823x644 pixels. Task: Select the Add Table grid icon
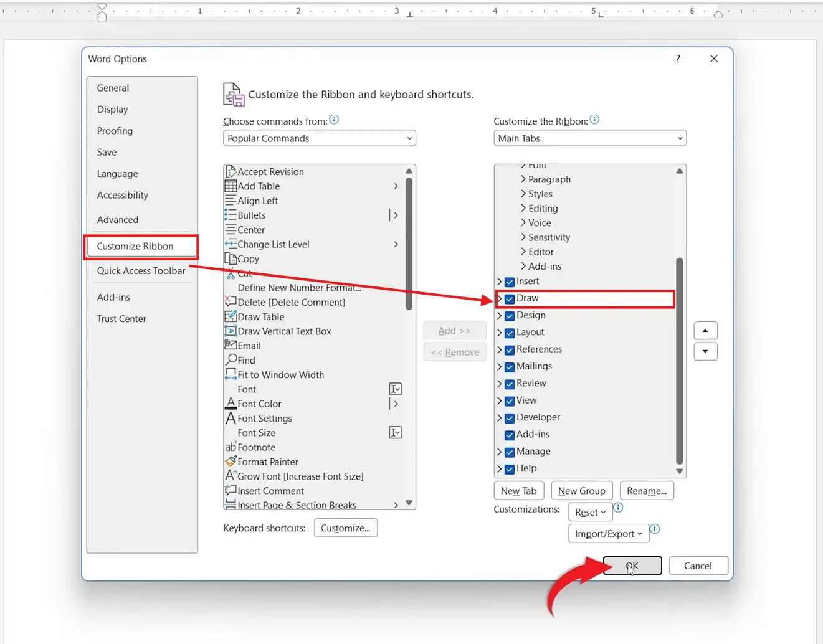click(x=231, y=186)
